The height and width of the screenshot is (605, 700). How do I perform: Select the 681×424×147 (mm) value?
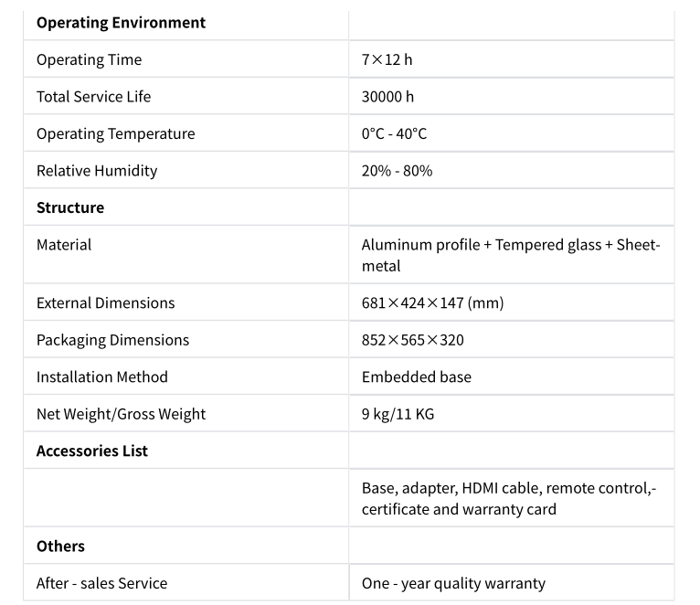432,302
